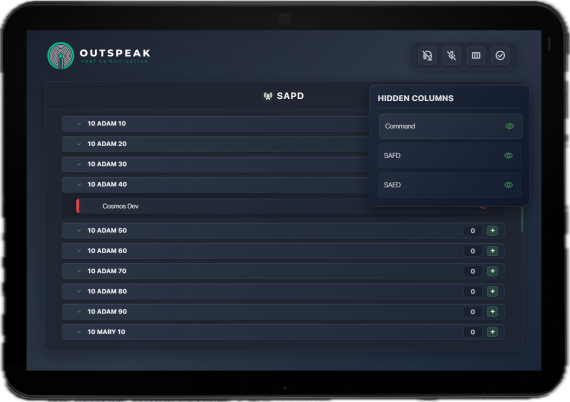Image resolution: width=570 pixels, height=402 pixels.
Task: Click the checkmark circle icon
Action: pyautogui.click(x=500, y=56)
